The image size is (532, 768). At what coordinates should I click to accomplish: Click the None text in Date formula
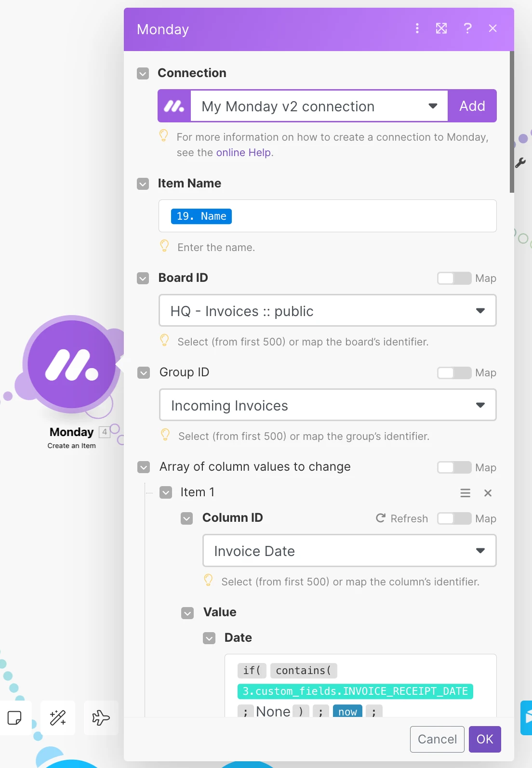pyautogui.click(x=273, y=711)
